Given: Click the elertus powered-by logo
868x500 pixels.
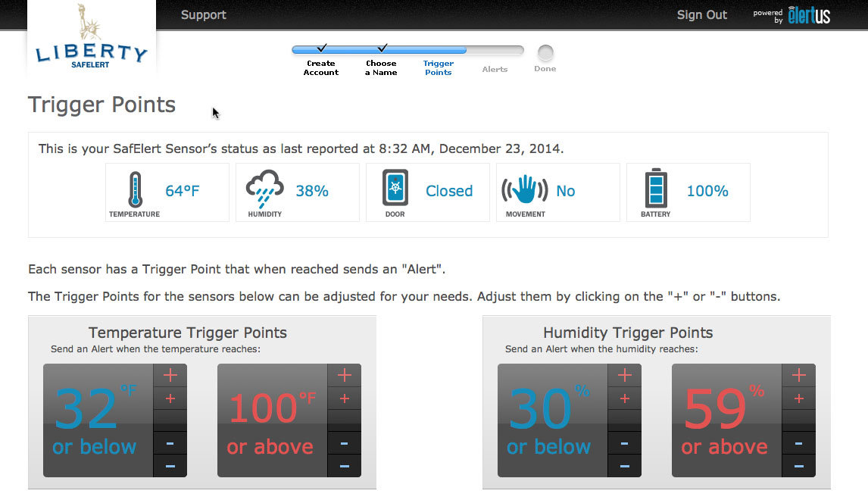Looking at the screenshot, I should click(x=808, y=15).
